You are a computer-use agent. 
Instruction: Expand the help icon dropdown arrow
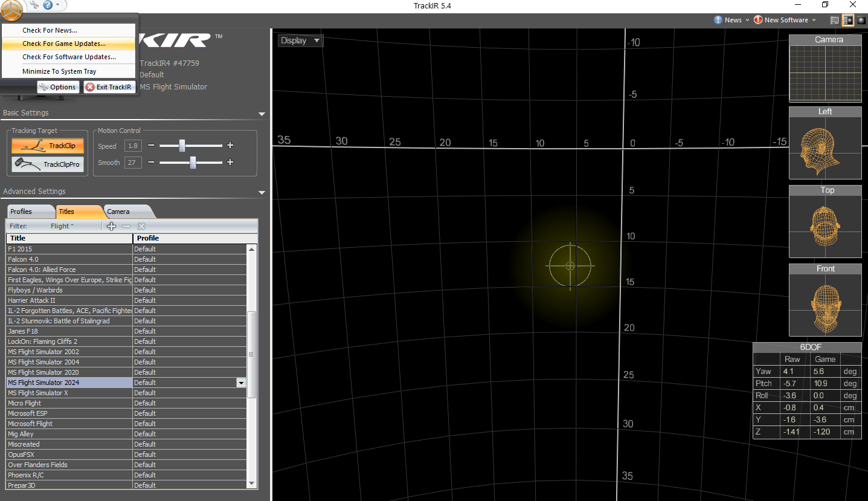[x=58, y=5]
